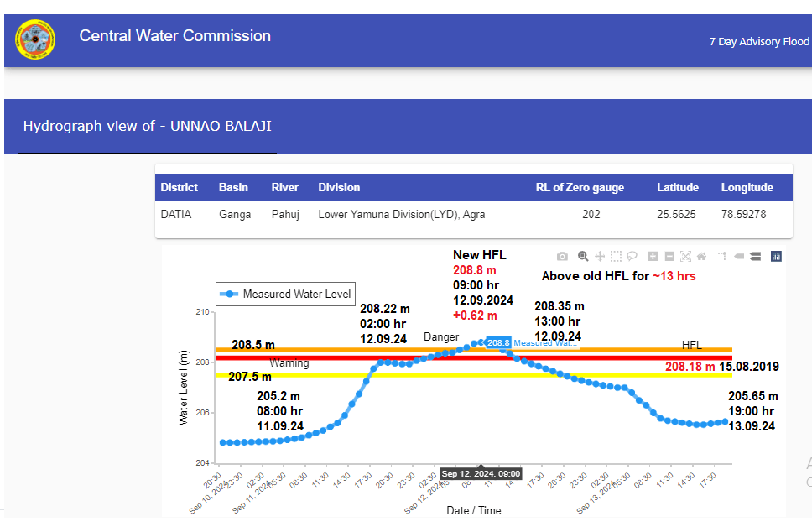Click the Longitude column header
Image resolution: width=812 pixels, height=532 pixels.
pyautogui.click(x=747, y=187)
